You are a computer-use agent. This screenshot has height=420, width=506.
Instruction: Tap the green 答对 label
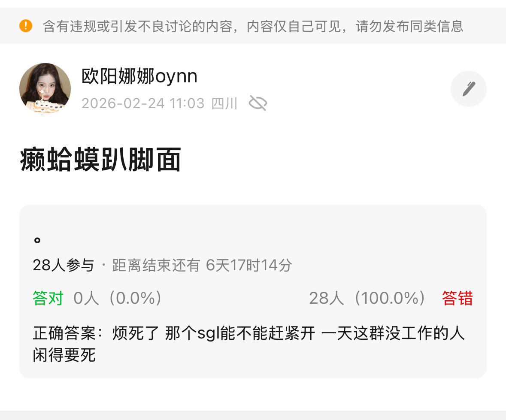click(48, 298)
